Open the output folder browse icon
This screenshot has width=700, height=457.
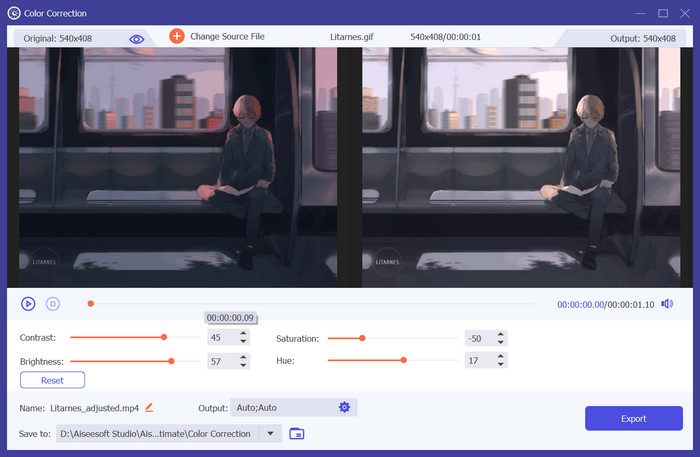coord(296,433)
